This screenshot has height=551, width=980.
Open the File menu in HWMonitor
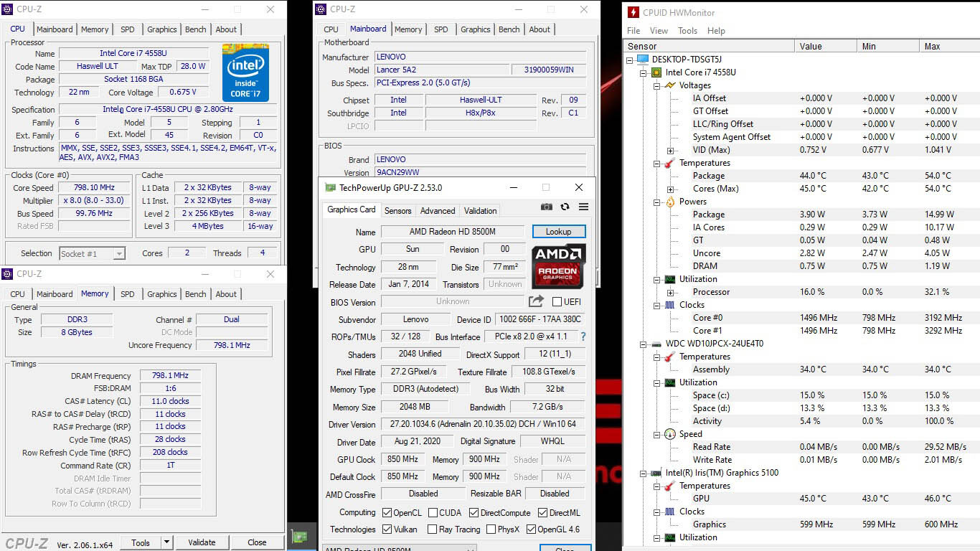633,31
